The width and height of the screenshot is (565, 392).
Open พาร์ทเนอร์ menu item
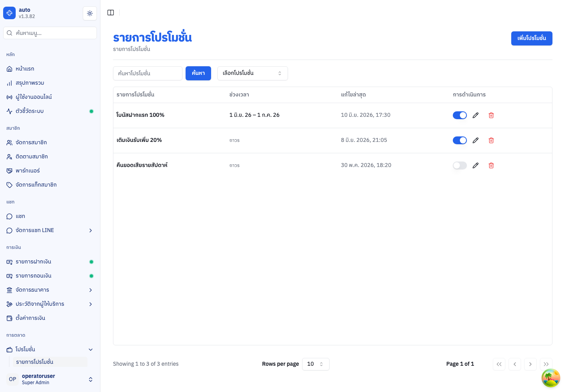click(x=50, y=171)
